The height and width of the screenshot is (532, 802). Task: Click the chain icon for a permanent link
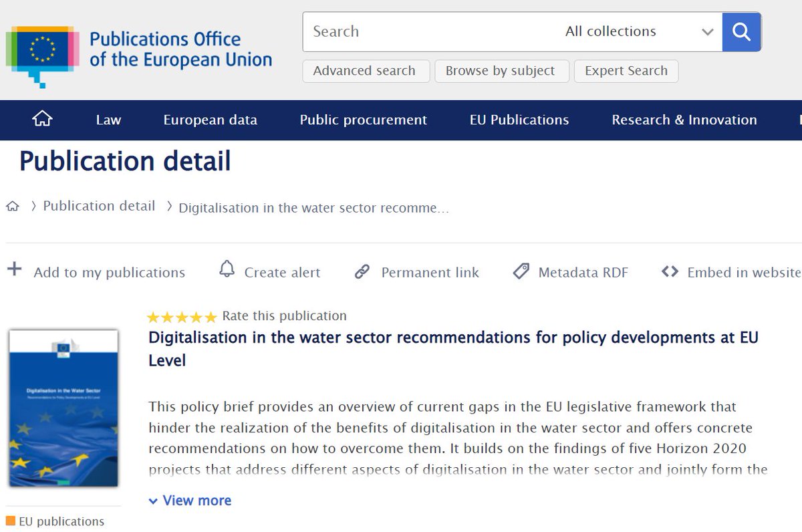pyautogui.click(x=363, y=271)
